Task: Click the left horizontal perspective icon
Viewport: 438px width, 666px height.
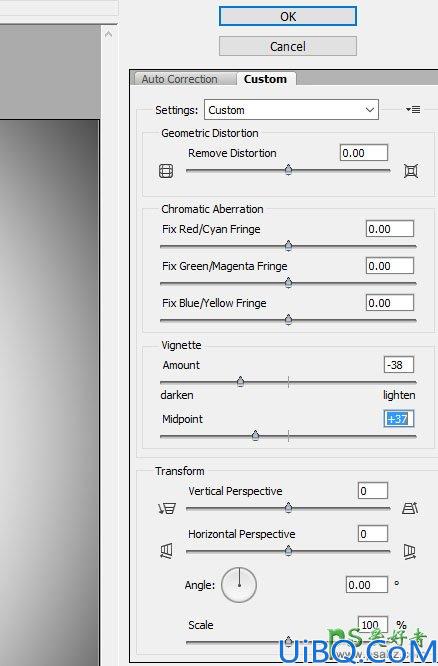Action: (x=166, y=551)
